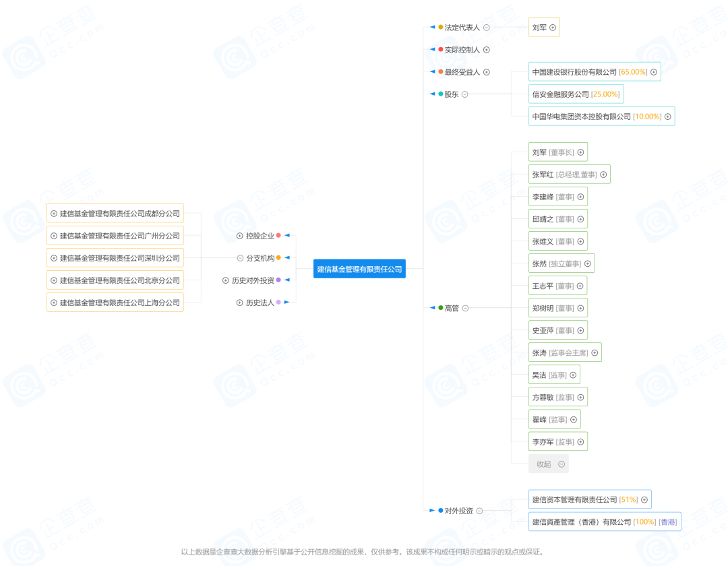The width and height of the screenshot is (728, 566).
Task: Expand the 历史对外投资 branch
Action: (226, 280)
